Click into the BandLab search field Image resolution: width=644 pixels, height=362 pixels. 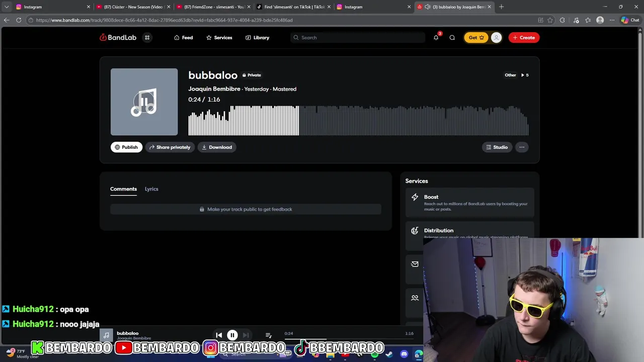(x=358, y=38)
